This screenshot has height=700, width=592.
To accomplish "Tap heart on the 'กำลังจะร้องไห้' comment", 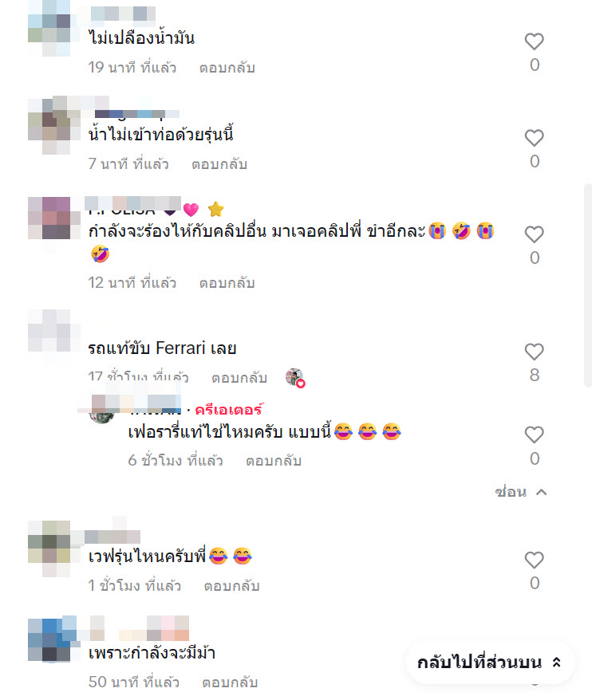I will [x=534, y=234].
